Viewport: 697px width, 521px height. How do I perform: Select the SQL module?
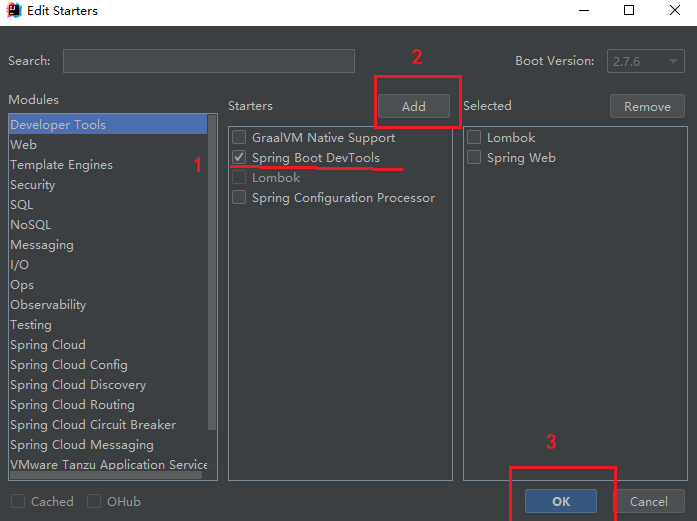tap(108, 204)
